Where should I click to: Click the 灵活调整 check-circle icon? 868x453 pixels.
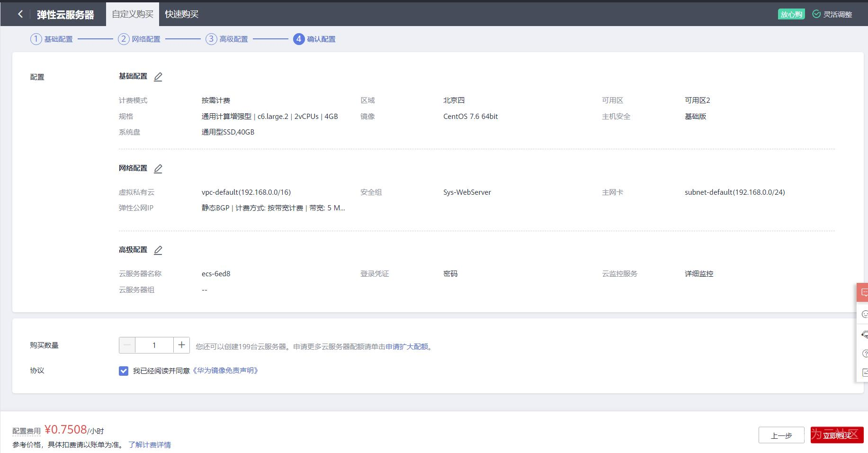(816, 14)
